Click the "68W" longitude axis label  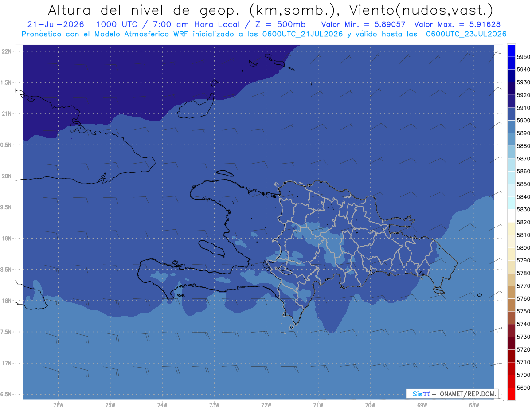pyautogui.click(x=474, y=405)
